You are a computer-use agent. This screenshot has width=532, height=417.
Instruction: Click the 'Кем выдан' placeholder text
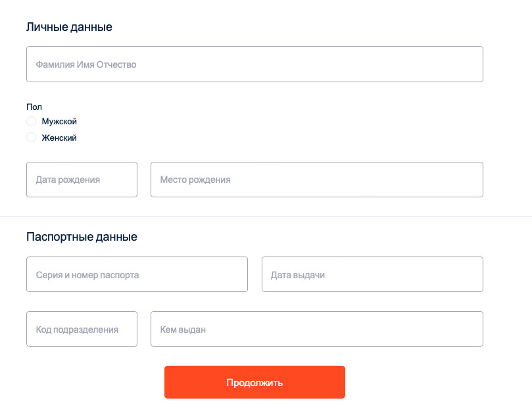[183, 330]
